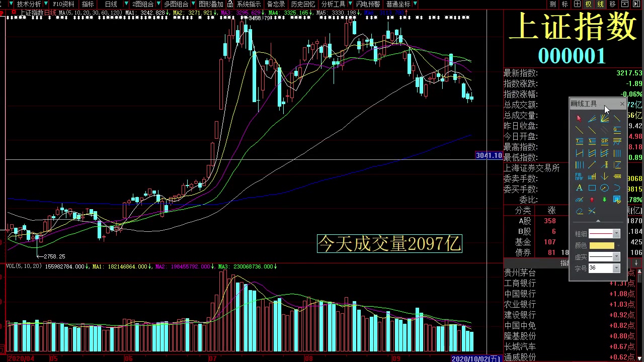Open the 技术分析 dropdown arrow
The height and width of the screenshot is (362, 644).
tap(45, 4)
